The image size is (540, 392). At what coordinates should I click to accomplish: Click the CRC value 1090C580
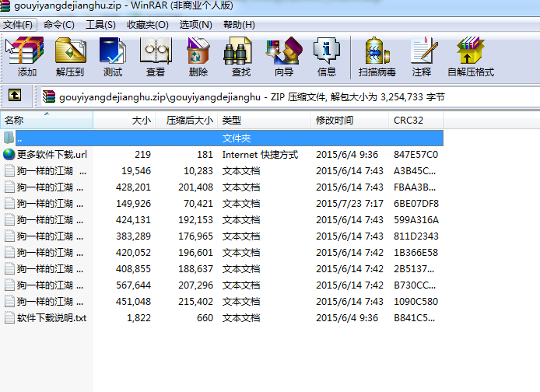point(416,302)
